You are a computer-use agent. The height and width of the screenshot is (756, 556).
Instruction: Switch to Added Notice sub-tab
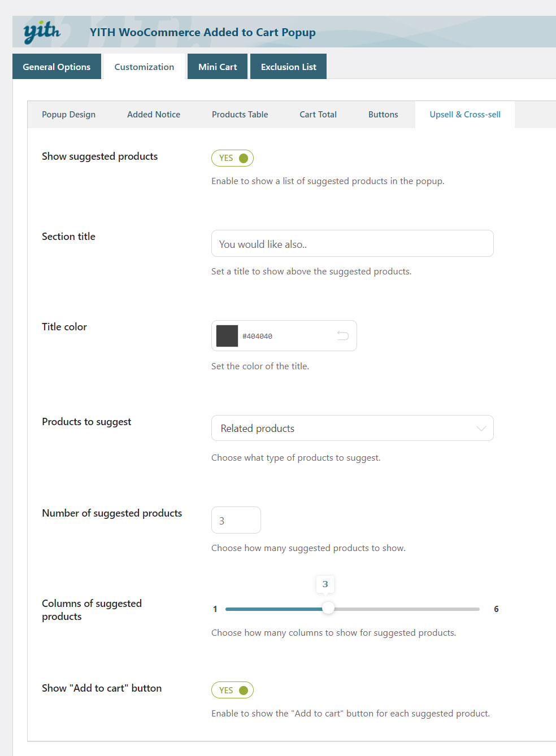click(154, 115)
